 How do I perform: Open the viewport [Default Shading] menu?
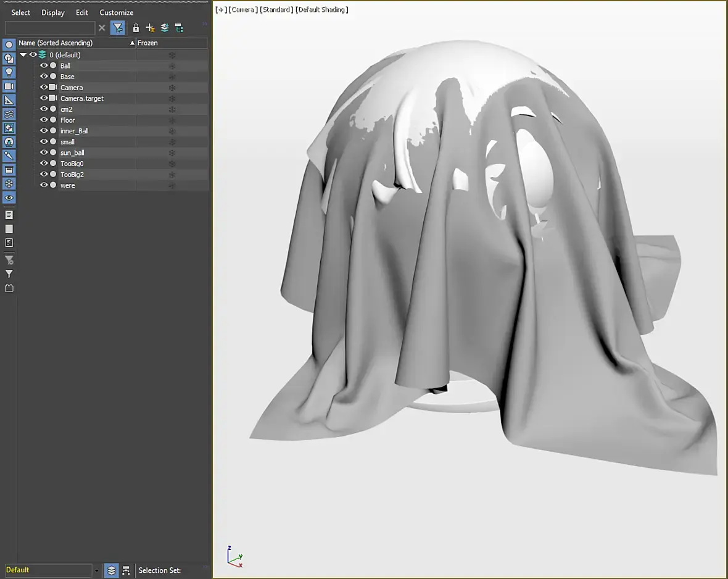click(x=322, y=10)
